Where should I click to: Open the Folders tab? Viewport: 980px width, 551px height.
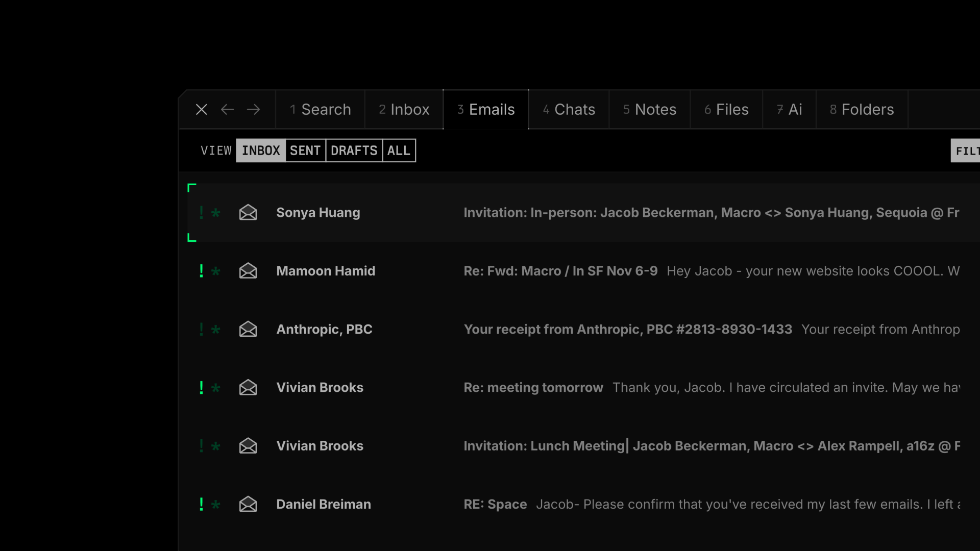point(862,110)
